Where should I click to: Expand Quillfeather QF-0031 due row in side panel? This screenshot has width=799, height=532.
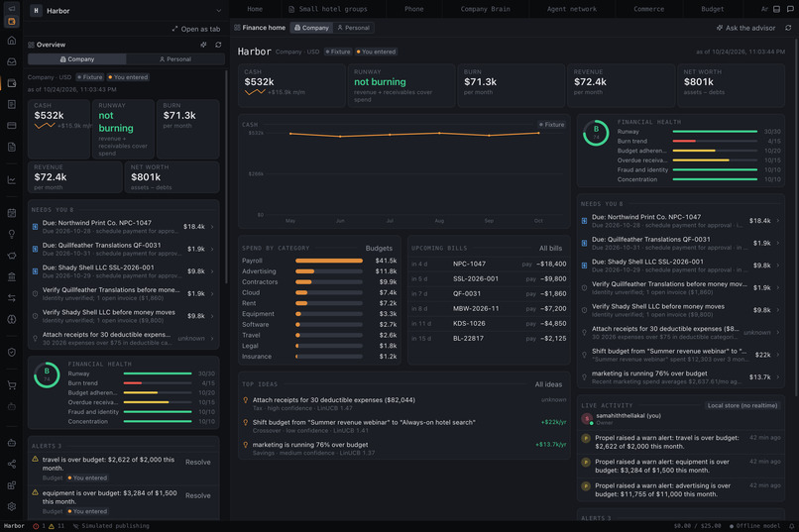coord(123,249)
